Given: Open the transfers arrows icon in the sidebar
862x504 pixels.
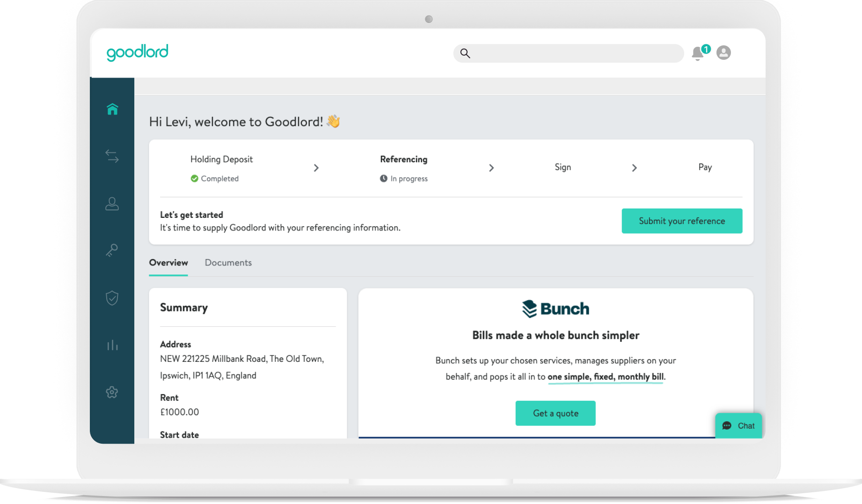Looking at the screenshot, I should 112,156.
